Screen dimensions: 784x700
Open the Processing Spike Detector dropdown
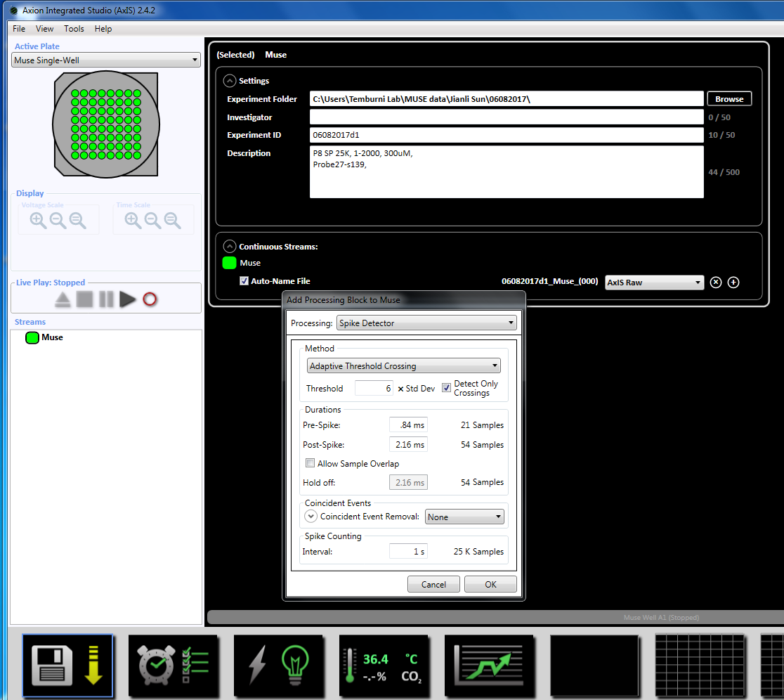[426, 323]
